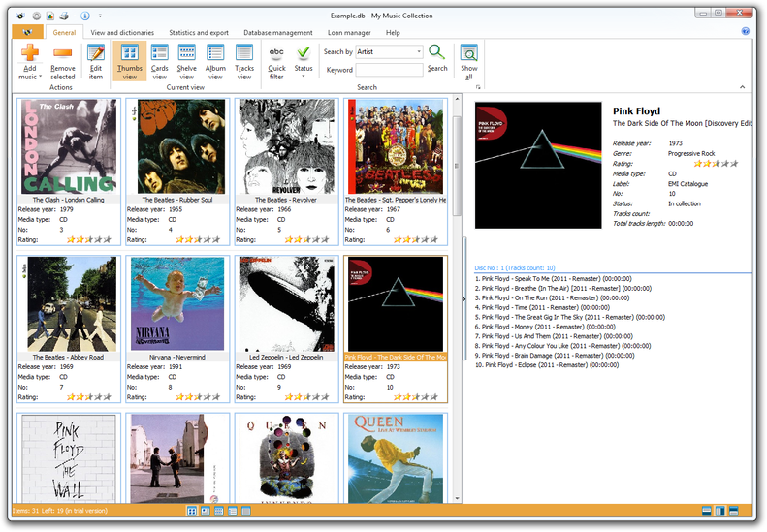Select Album view layout
Image resolution: width=767 pixels, height=532 pixels.
point(215,61)
